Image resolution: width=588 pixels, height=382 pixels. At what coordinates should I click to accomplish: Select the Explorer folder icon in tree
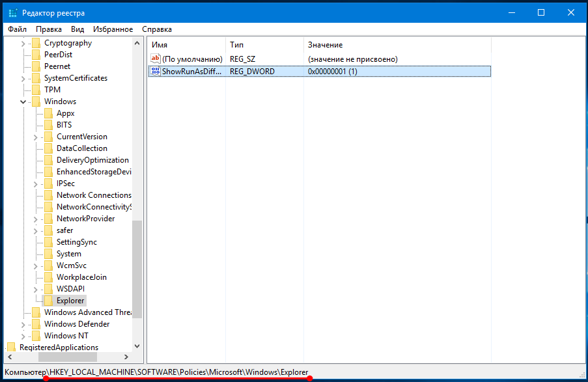pyautogui.click(x=48, y=301)
